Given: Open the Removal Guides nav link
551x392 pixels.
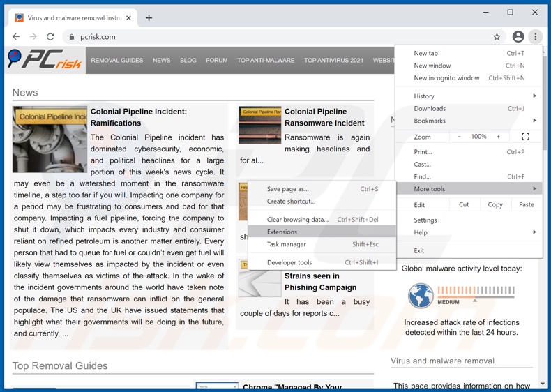Looking at the screenshot, I should coord(117,61).
